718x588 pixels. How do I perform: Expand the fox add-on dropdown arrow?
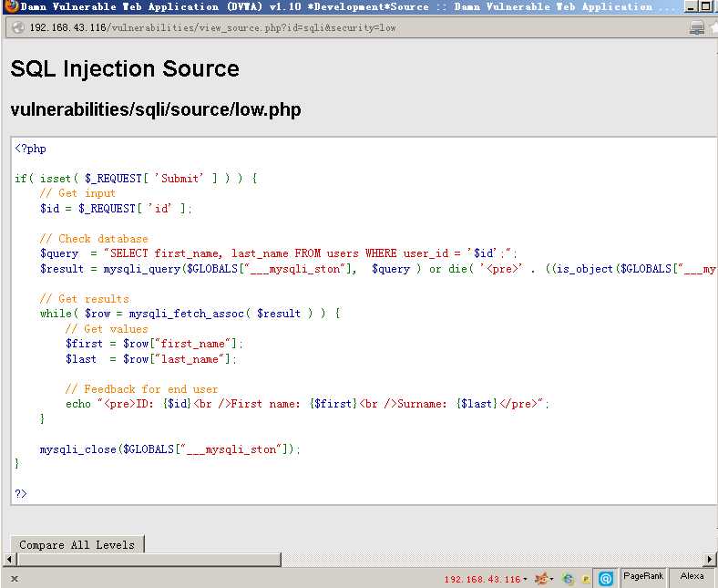click(552, 579)
